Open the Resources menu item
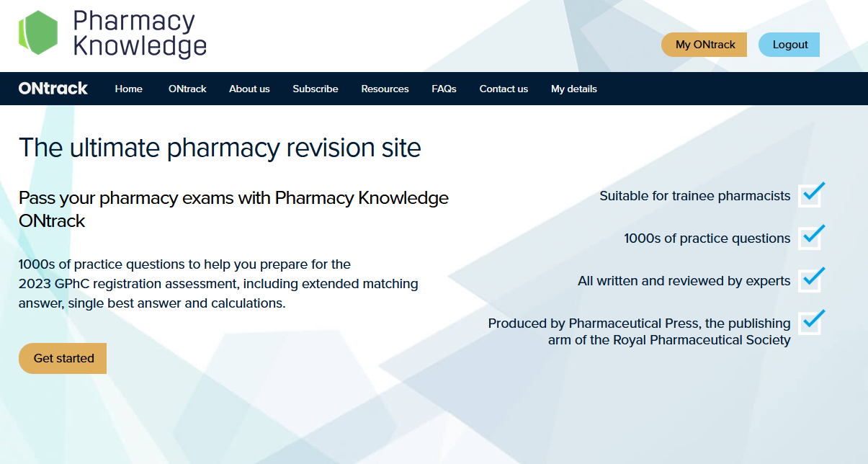Screen dimensions: 868x464 (x=385, y=89)
